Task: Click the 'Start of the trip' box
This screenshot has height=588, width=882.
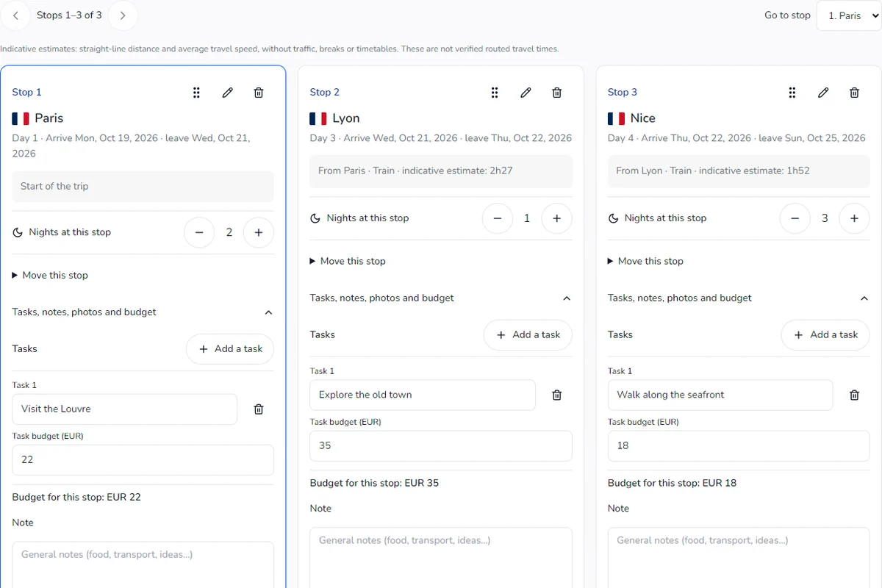Action: point(143,187)
